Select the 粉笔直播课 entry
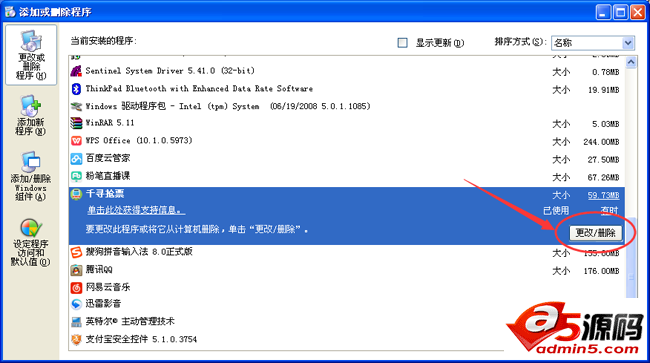The width and height of the screenshot is (650, 363). click(x=108, y=176)
